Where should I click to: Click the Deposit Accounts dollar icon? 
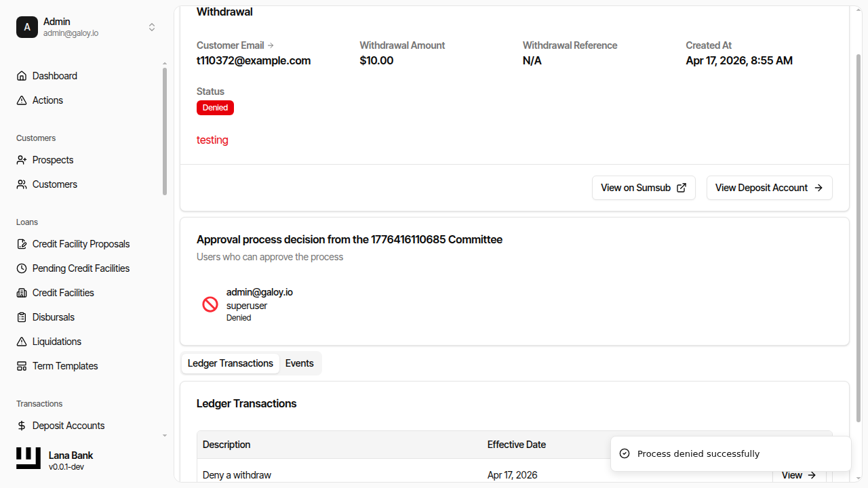pos(22,426)
